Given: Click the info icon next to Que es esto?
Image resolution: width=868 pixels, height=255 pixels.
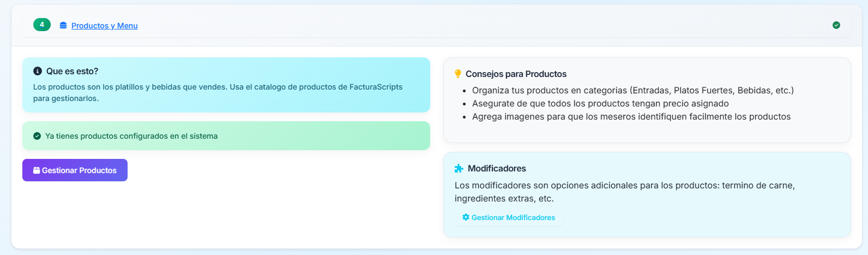Looking at the screenshot, I should click(x=38, y=71).
